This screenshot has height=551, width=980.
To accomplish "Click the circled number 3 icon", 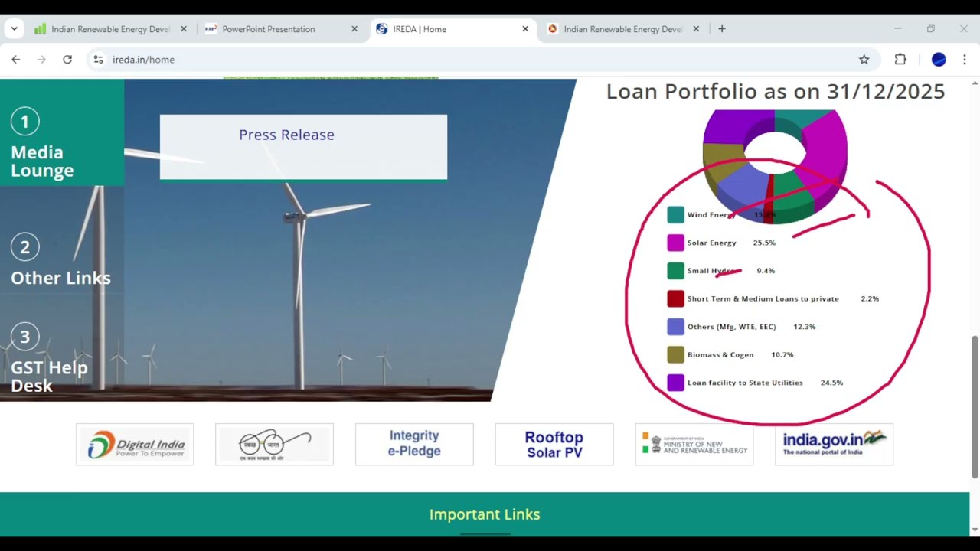I will pyautogui.click(x=24, y=337).
